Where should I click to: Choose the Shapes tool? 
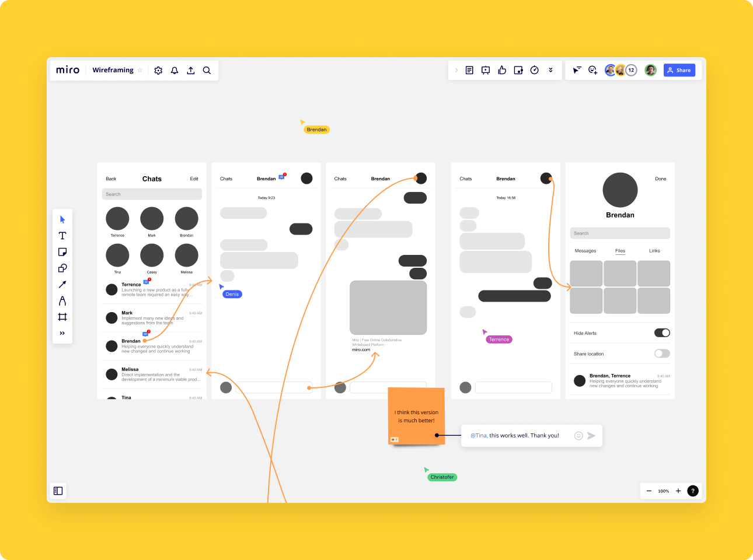click(62, 268)
